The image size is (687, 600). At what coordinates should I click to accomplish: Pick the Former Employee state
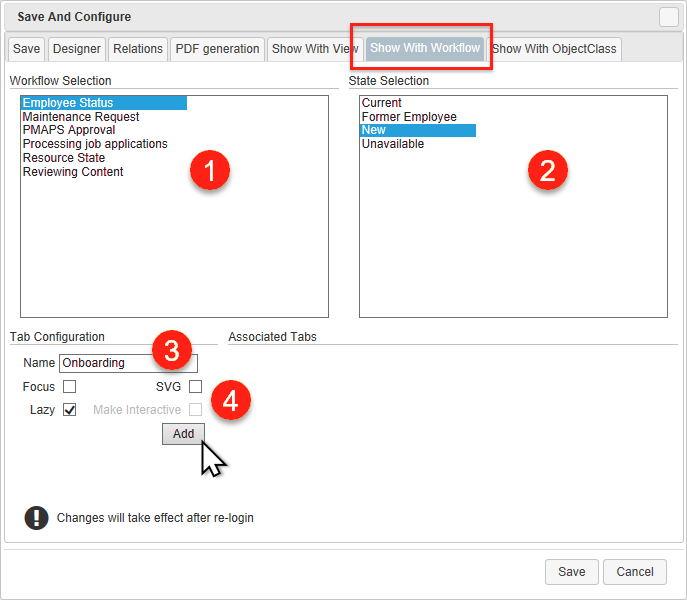click(x=409, y=117)
